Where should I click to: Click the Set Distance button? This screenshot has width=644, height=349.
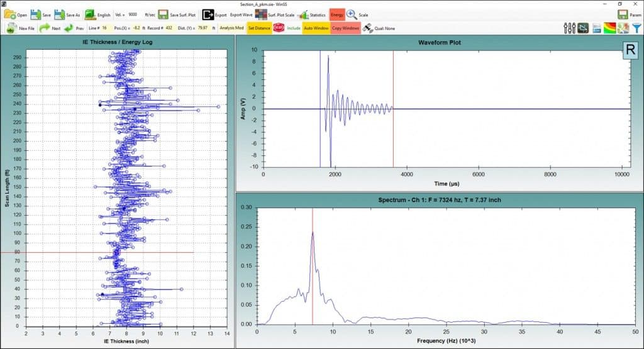[259, 28]
